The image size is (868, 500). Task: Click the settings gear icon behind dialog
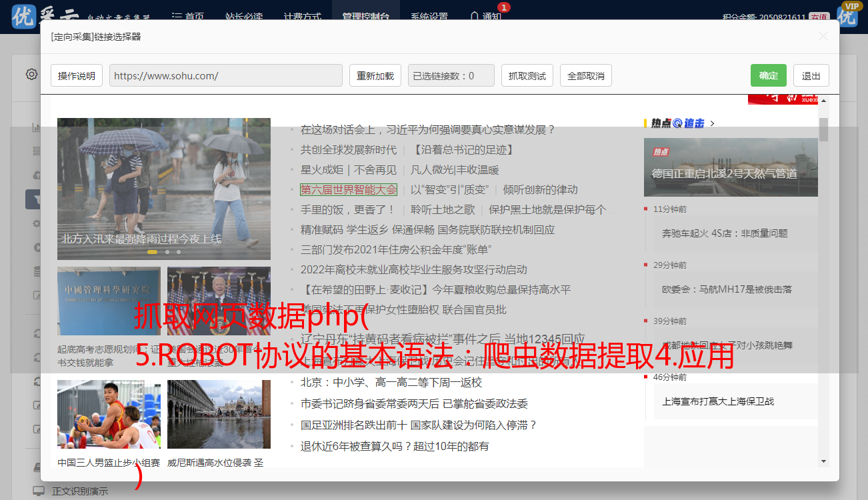(31, 74)
